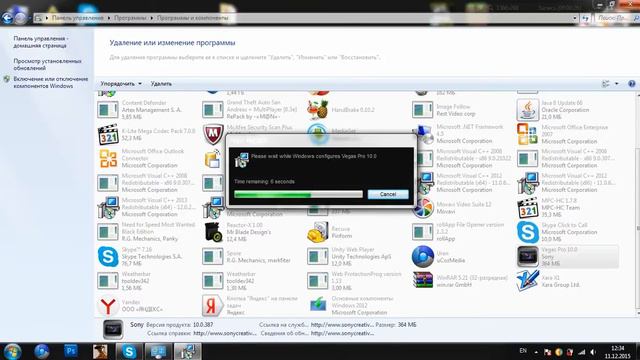Viewport: 640px width, 360px height.
Task: Open Просмотр установленных обновлений link
Action: [47, 64]
